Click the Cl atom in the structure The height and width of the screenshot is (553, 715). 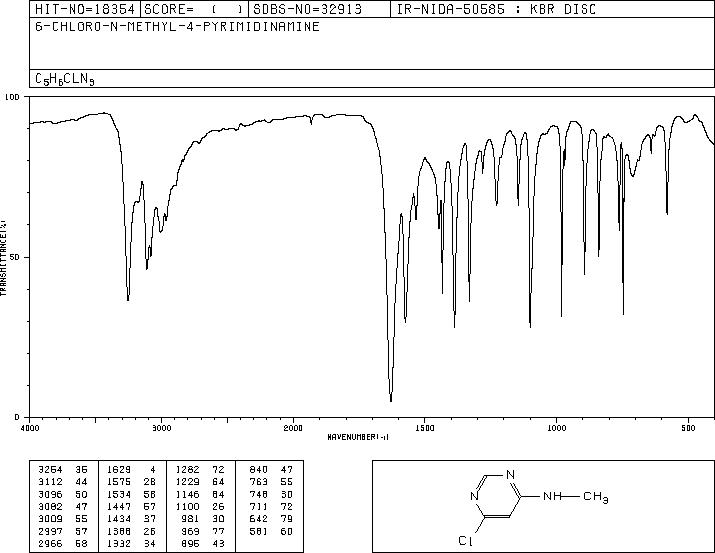(466, 541)
